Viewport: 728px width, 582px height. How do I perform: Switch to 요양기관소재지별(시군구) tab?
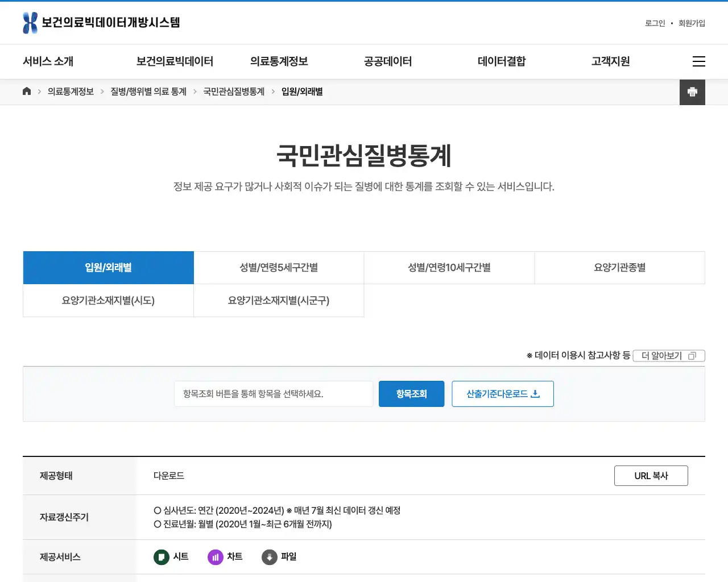click(x=279, y=301)
